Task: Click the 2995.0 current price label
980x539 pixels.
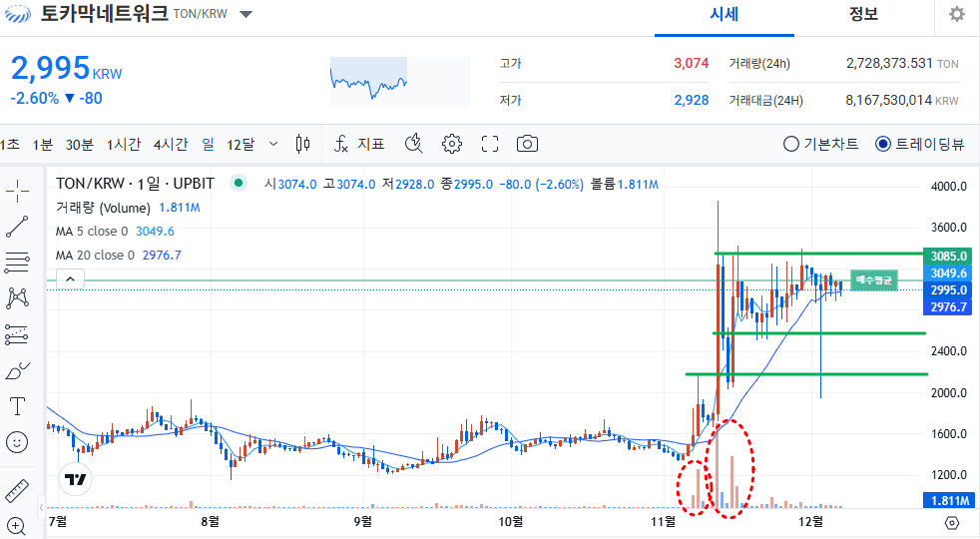Action: [948, 290]
